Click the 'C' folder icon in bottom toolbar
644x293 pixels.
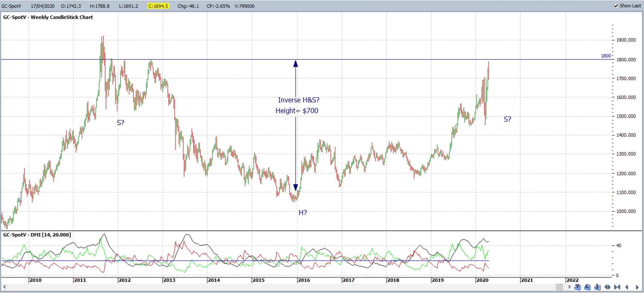point(587,287)
